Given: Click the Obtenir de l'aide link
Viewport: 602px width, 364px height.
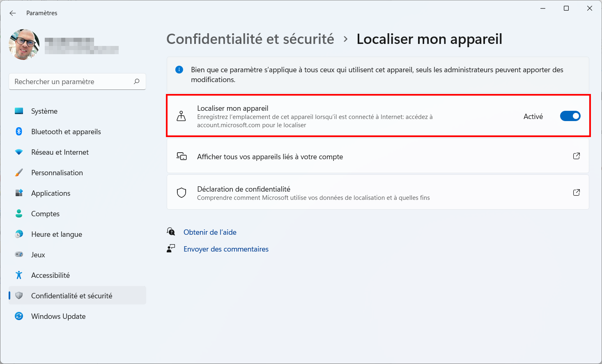Looking at the screenshot, I should pos(210,232).
